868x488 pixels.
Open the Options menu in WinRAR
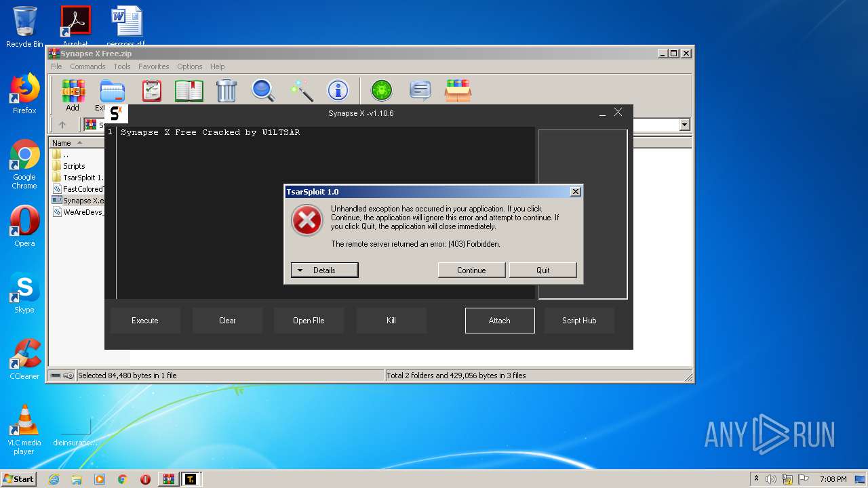[190, 66]
